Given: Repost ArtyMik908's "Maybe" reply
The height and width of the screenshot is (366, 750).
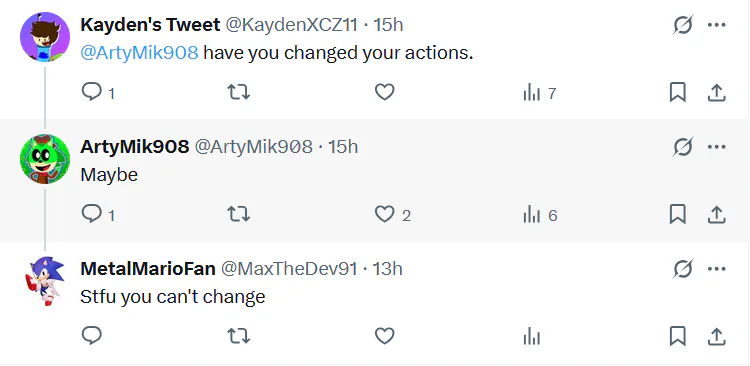Looking at the screenshot, I should click(x=238, y=214).
